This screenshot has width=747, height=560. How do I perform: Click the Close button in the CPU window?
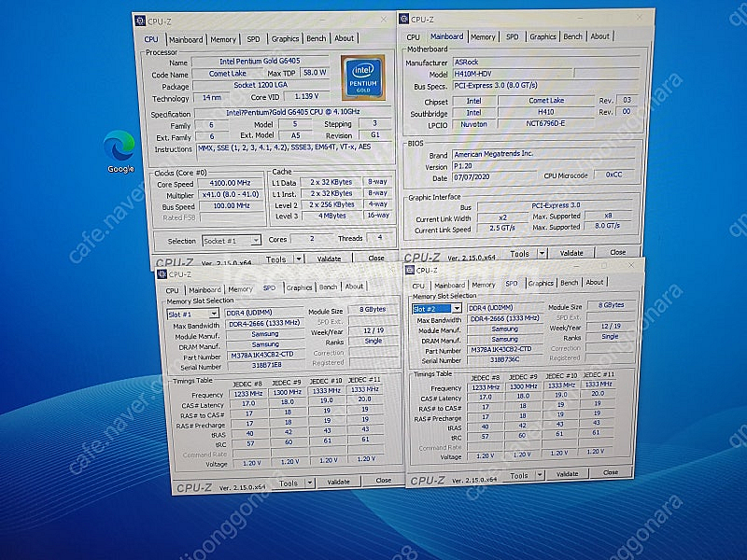pos(376,258)
